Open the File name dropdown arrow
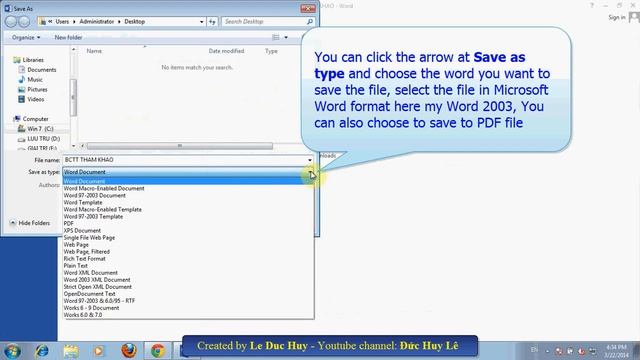Viewport: 640px width, 360px height. pyautogui.click(x=310, y=160)
